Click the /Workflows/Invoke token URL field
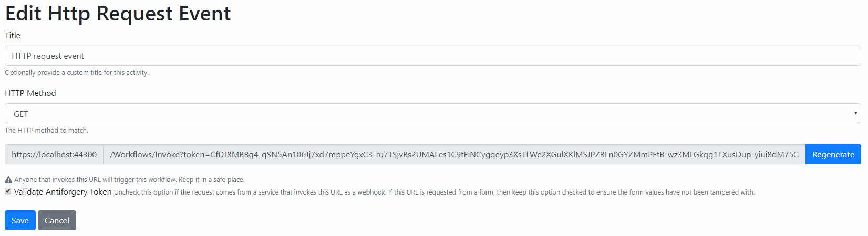Viewport: 868px width, 236px height. pyautogui.click(x=454, y=154)
